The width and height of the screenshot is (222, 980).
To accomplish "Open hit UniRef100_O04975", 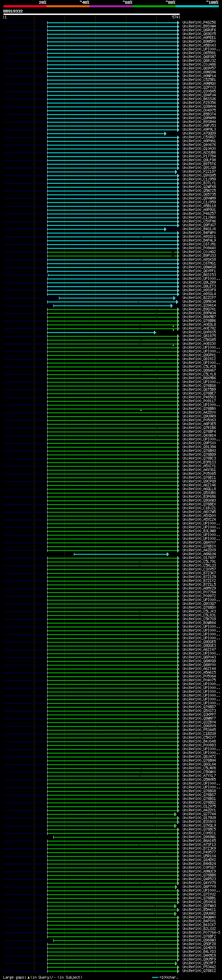I will [x=199, y=110].
